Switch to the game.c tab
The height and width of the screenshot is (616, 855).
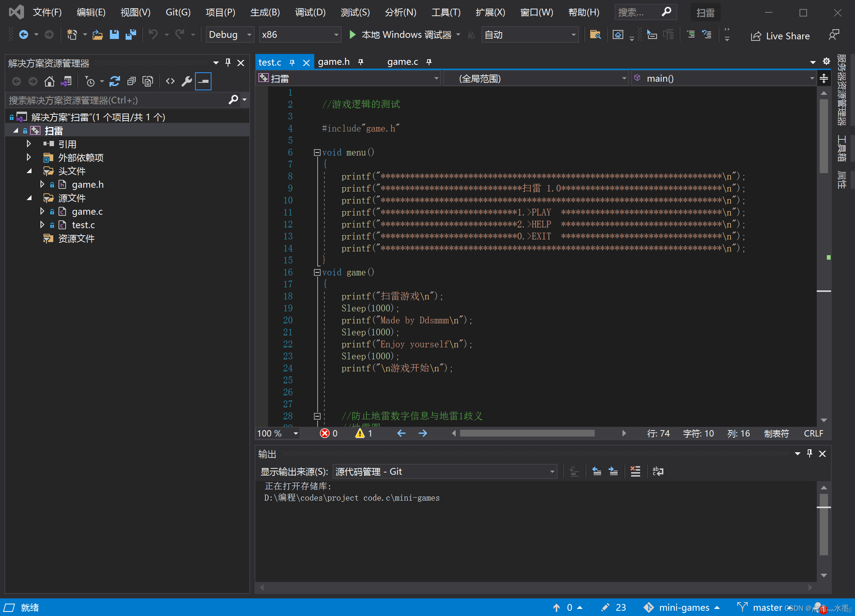[x=402, y=62]
